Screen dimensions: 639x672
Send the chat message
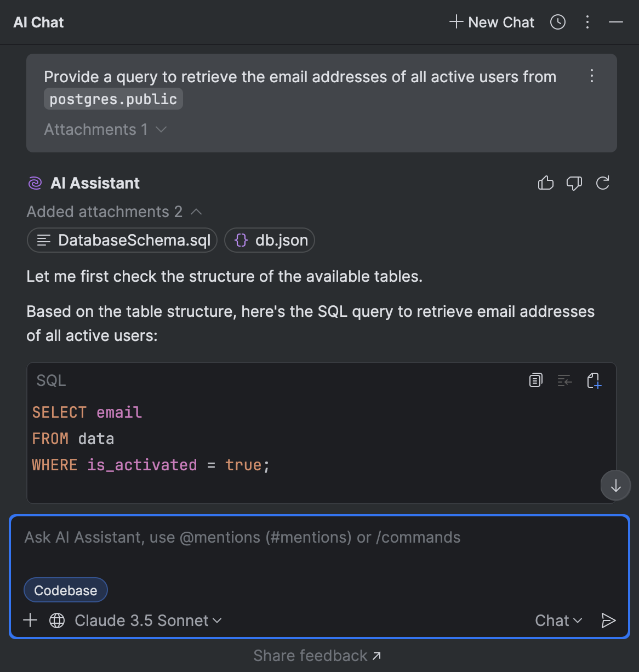(x=609, y=620)
